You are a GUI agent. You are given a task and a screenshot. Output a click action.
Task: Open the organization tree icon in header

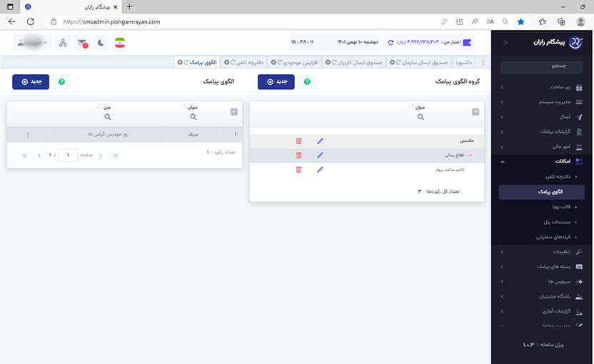[63, 43]
